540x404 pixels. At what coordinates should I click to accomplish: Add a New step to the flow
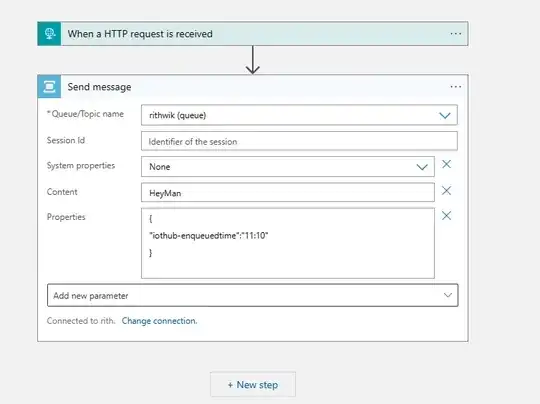[253, 384]
